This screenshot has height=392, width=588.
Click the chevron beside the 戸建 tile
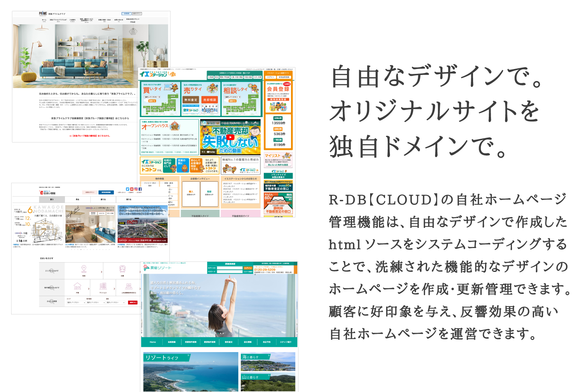click(89, 289)
